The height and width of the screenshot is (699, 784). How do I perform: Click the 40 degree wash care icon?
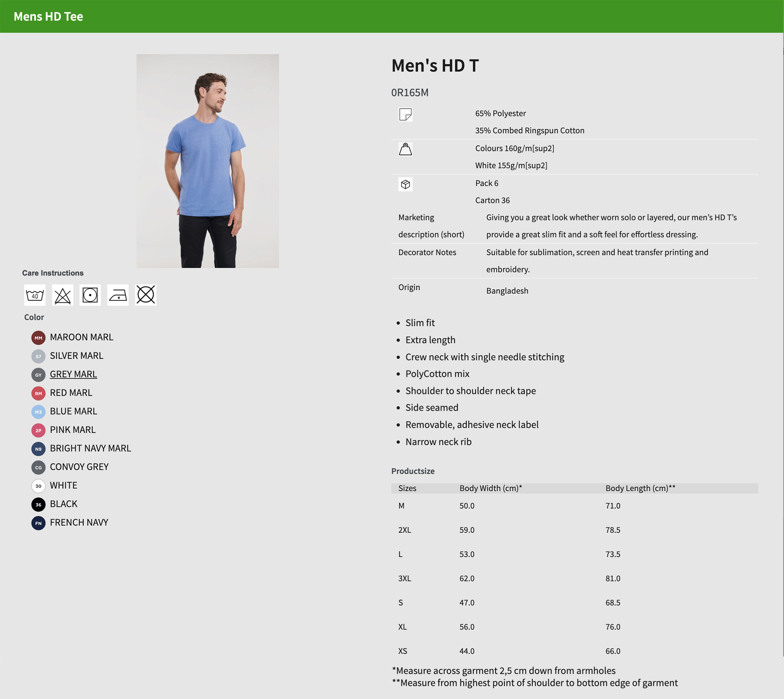click(x=35, y=295)
